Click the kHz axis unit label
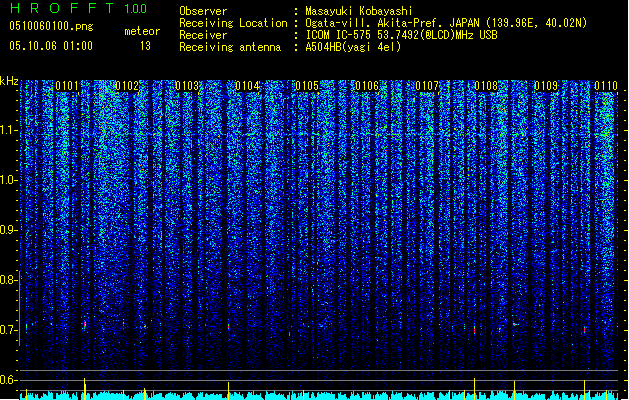The image size is (629, 400). tap(9, 81)
